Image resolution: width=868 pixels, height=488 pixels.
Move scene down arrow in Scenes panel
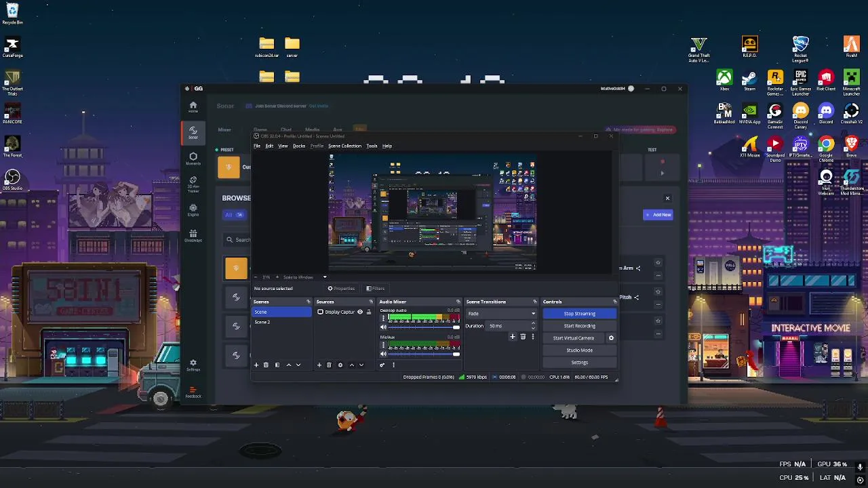coord(298,365)
